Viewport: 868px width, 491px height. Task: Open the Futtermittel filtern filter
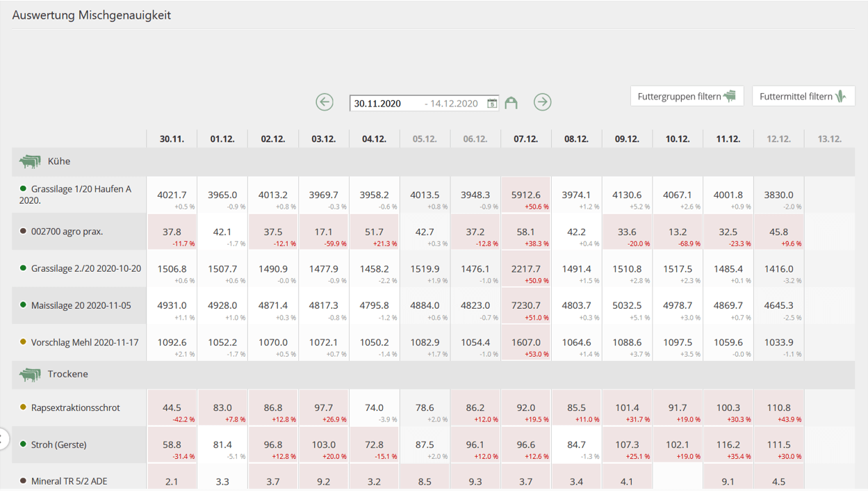coord(803,96)
